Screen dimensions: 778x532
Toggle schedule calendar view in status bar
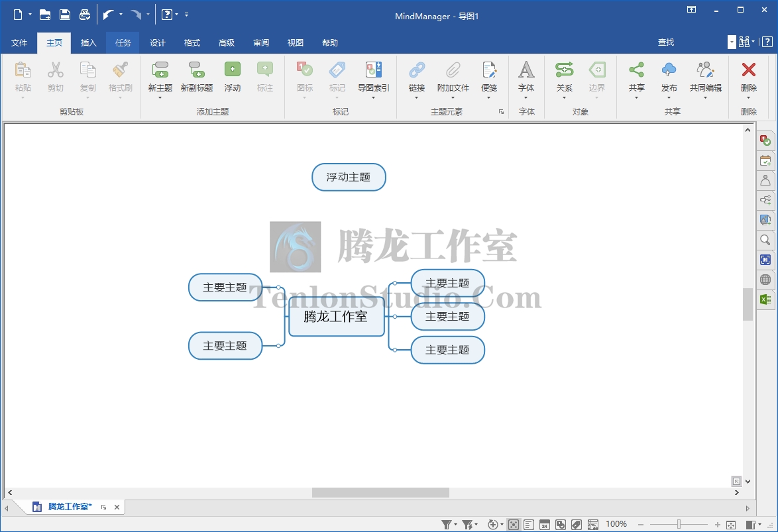(x=545, y=525)
